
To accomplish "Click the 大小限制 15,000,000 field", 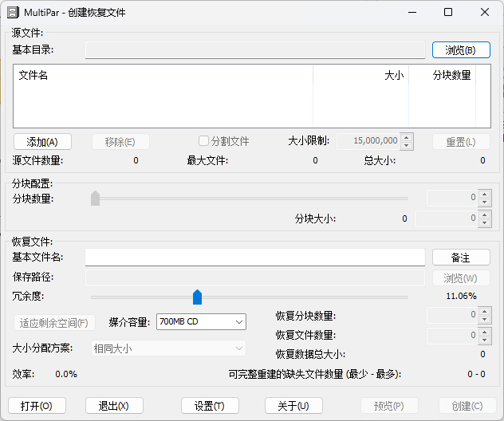I will [x=368, y=141].
